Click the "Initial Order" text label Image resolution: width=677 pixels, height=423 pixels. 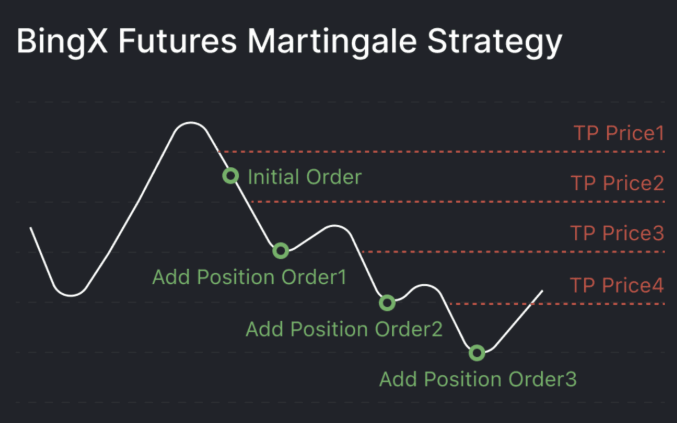304,177
